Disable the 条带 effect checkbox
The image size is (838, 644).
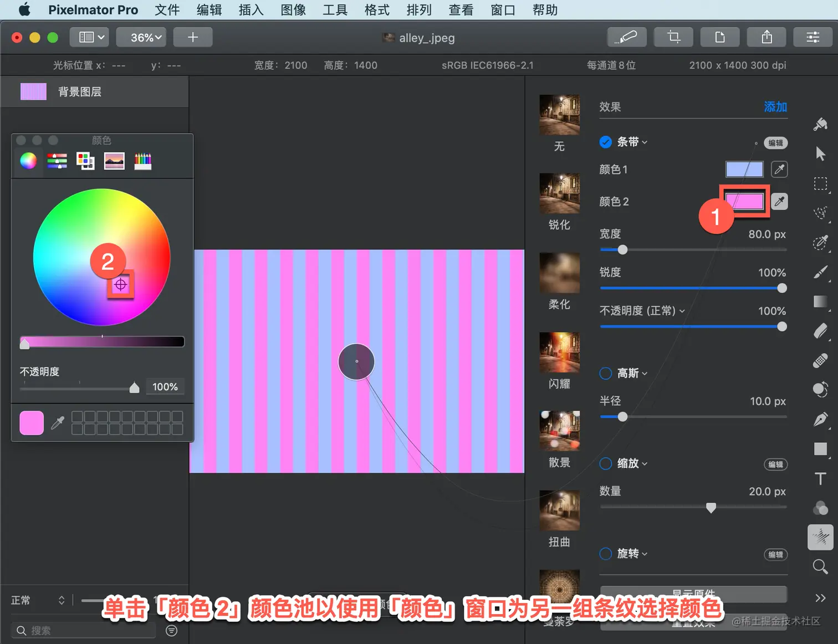tap(606, 142)
